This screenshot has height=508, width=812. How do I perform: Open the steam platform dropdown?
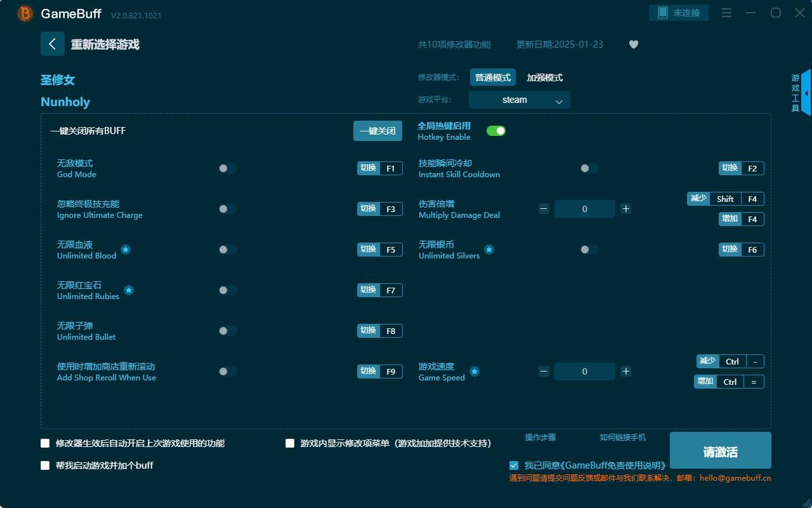click(519, 100)
